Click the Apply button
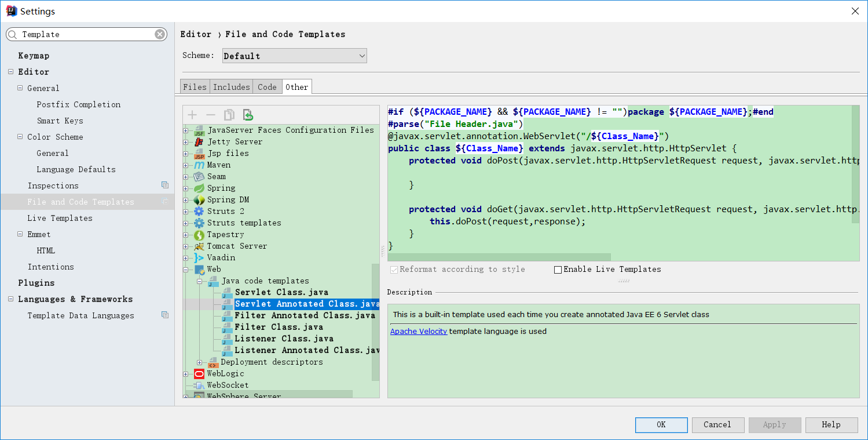The image size is (868, 440). coord(775,425)
